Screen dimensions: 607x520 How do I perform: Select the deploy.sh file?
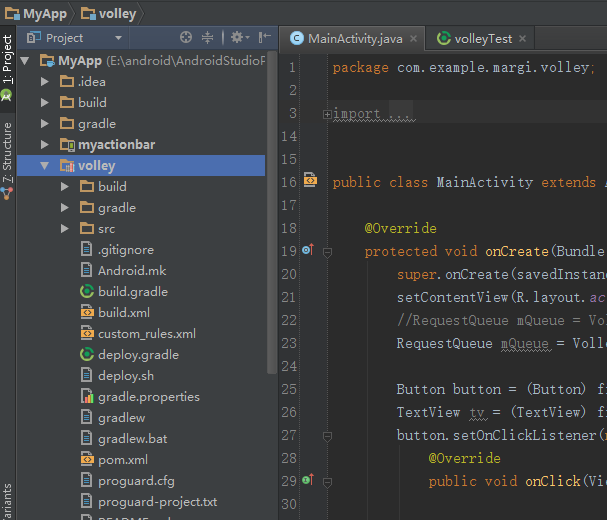(x=126, y=376)
